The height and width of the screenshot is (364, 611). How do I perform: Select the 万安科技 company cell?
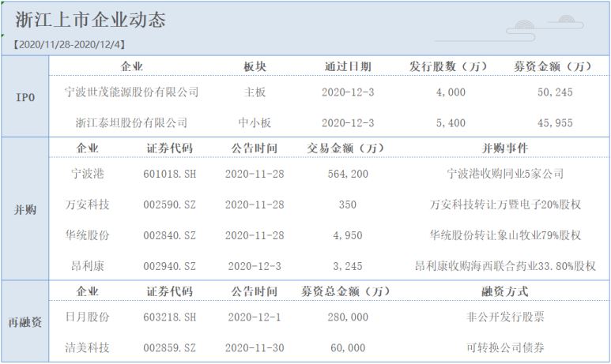[88, 205]
